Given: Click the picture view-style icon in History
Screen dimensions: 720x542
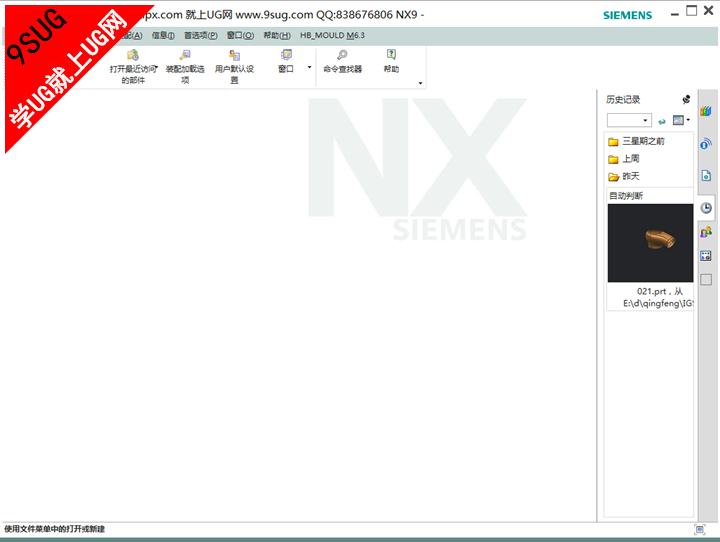Looking at the screenshot, I should [678, 120].
